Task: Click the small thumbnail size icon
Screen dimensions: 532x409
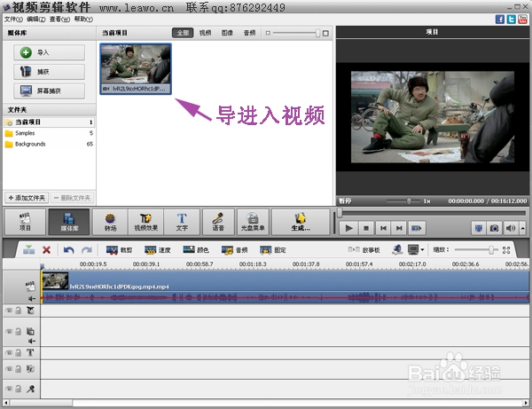Action: 268,33
